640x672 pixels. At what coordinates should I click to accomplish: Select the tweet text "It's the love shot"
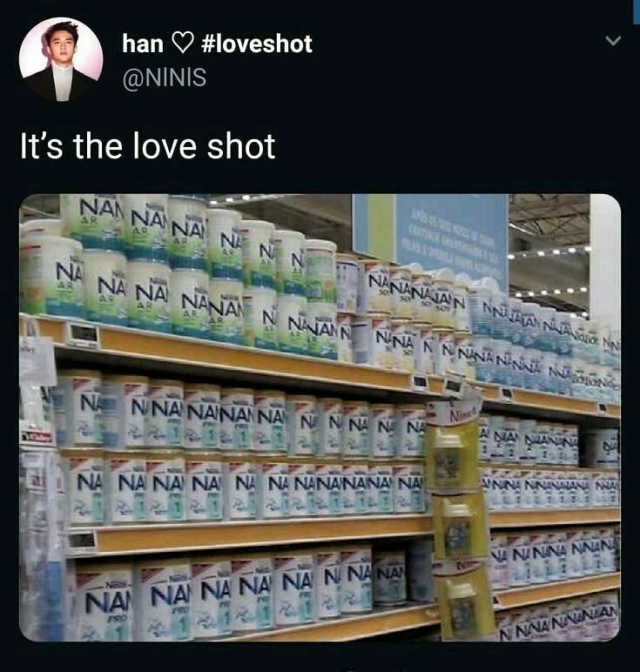click(148, 146)
